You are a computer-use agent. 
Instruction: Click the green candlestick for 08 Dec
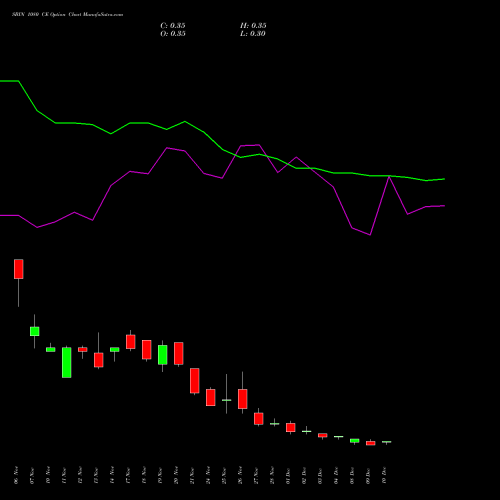(x=355, y=441)
